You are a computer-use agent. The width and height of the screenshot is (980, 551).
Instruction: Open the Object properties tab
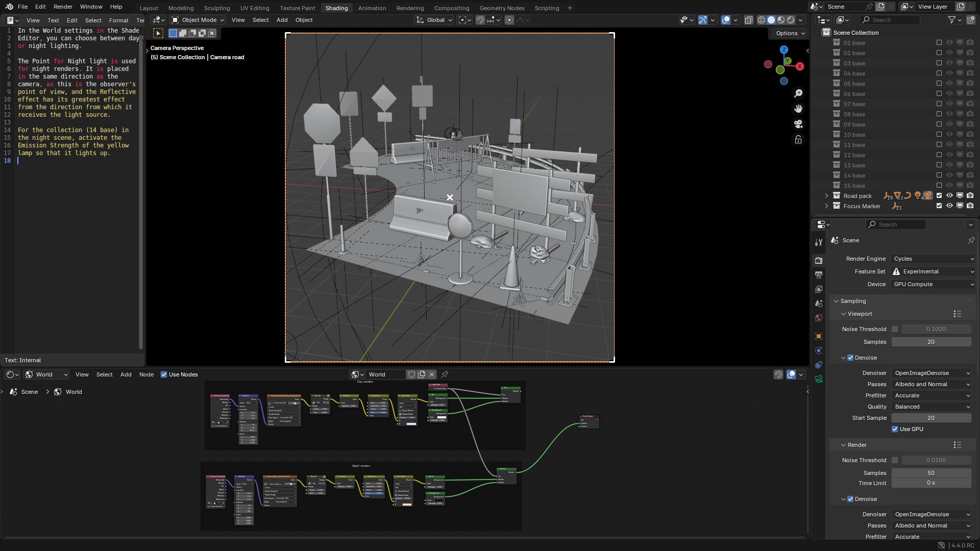click(819, 336)
